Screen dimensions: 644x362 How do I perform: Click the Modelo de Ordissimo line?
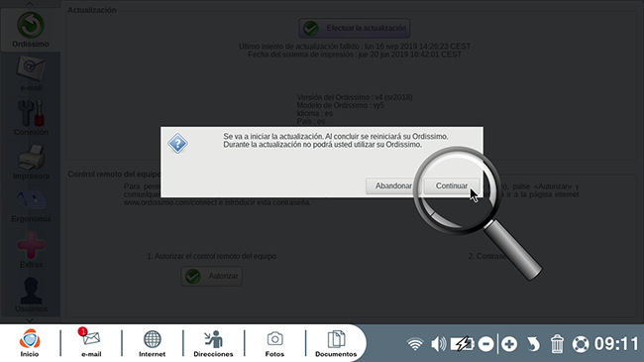341,105
